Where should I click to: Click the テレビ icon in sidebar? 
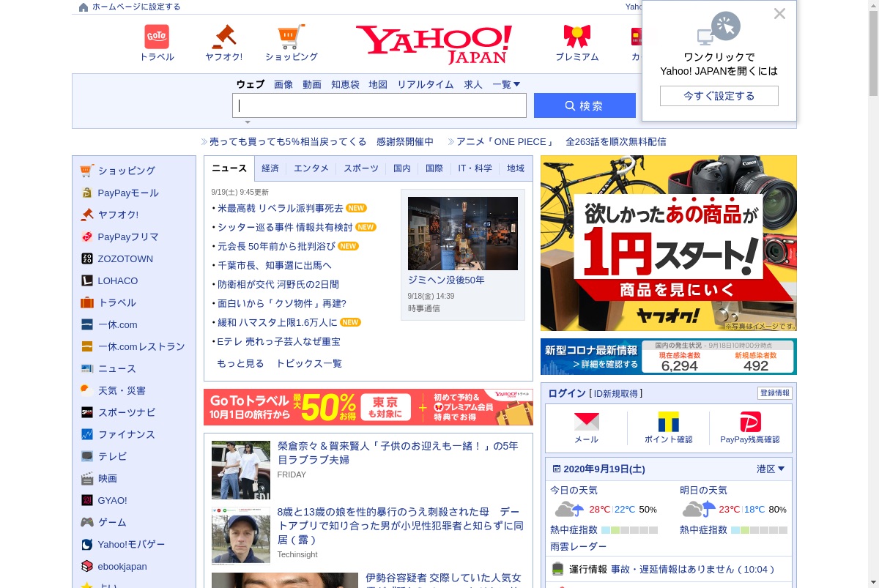coord(87,456)
